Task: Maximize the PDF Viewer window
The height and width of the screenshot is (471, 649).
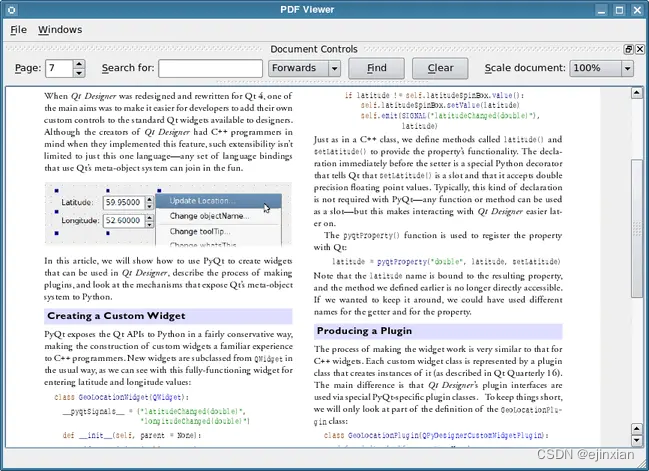Action: [x=620, y=10]
